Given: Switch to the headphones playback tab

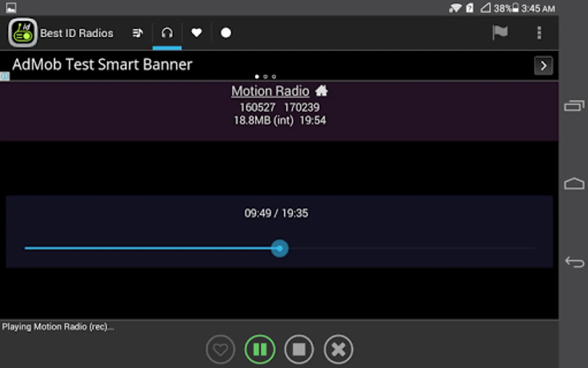Looking at the screenshot, I should [167, 33].
